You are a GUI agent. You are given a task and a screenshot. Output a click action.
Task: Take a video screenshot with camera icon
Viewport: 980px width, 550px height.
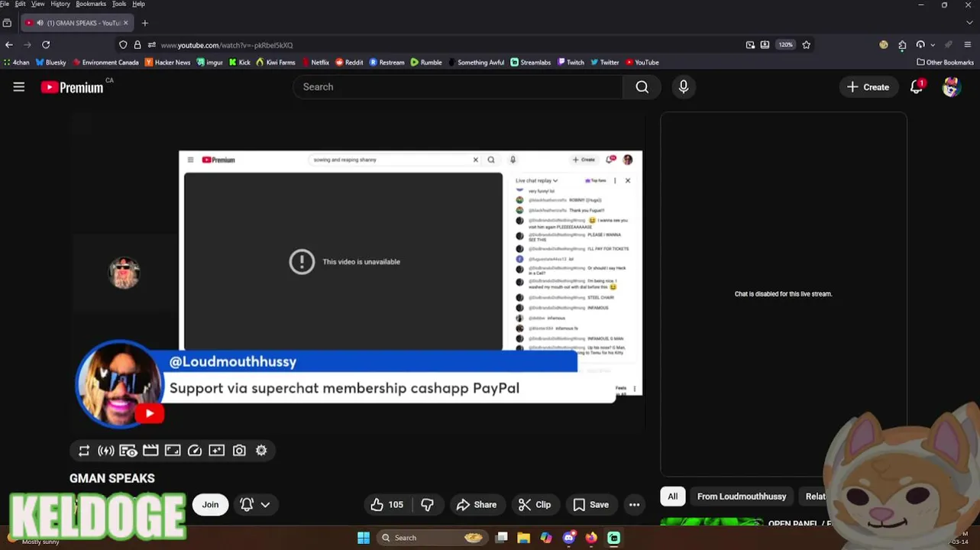point(239,451)
